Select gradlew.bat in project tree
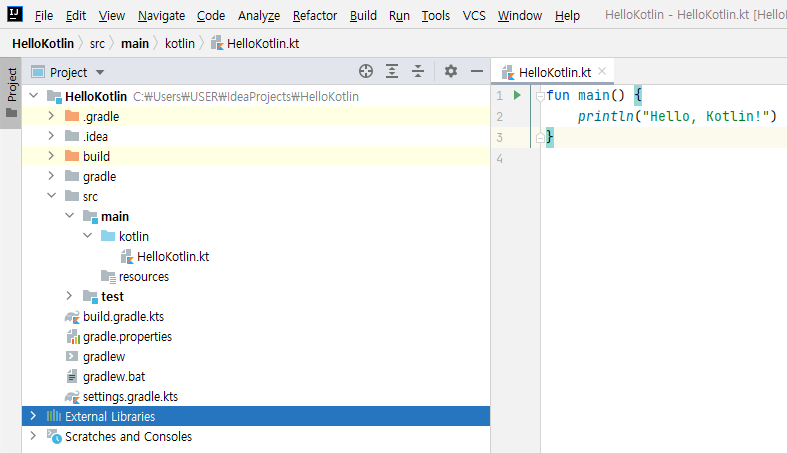The width and height of the screenshot is (787, 453). tap(256, 377)
